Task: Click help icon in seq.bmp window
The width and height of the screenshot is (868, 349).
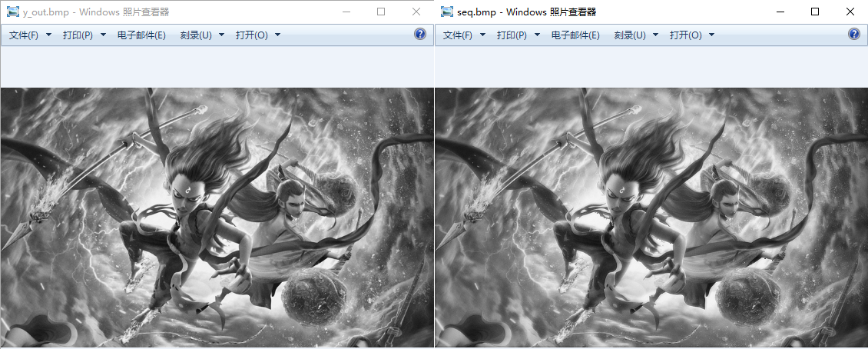Action: (854, 35)
